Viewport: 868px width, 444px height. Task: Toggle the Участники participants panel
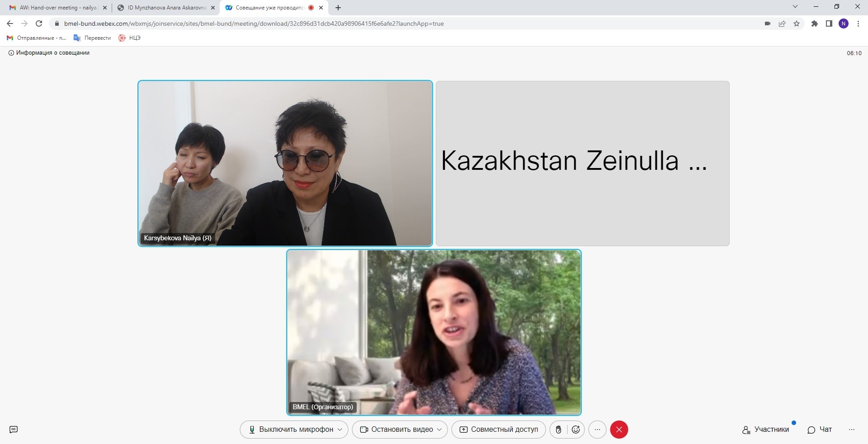click(766, 430)
